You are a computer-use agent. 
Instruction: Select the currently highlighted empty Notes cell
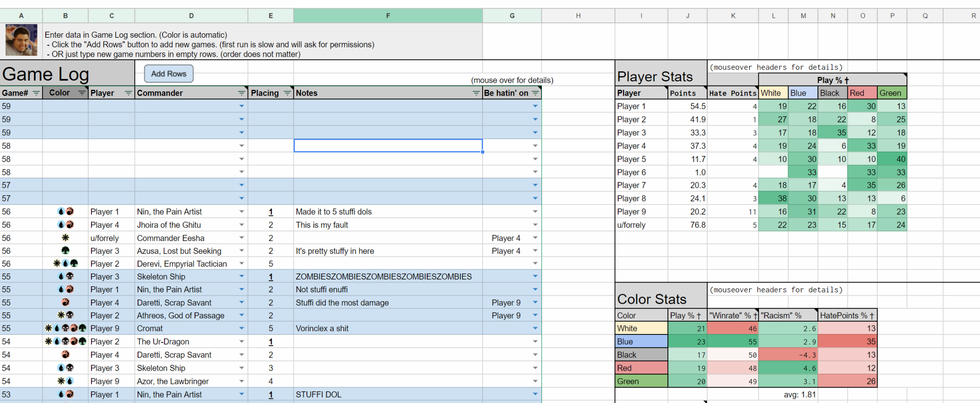pos(388,146)
